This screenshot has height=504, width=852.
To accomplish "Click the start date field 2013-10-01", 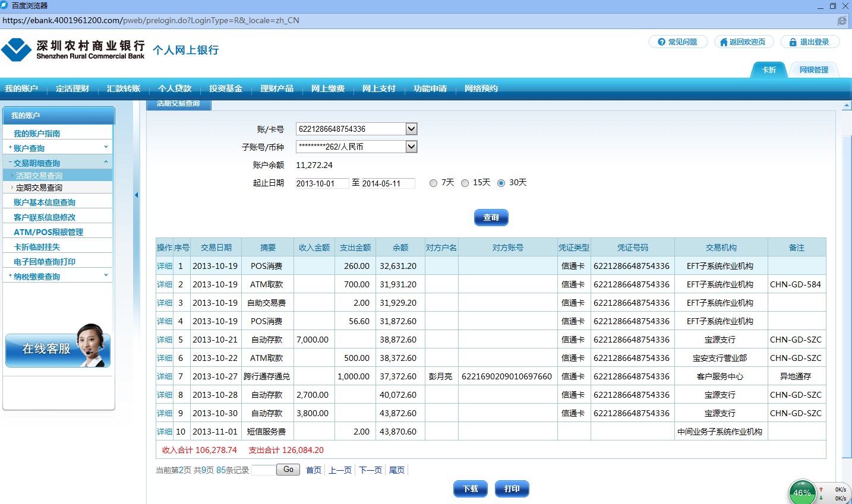I will 321,183.
